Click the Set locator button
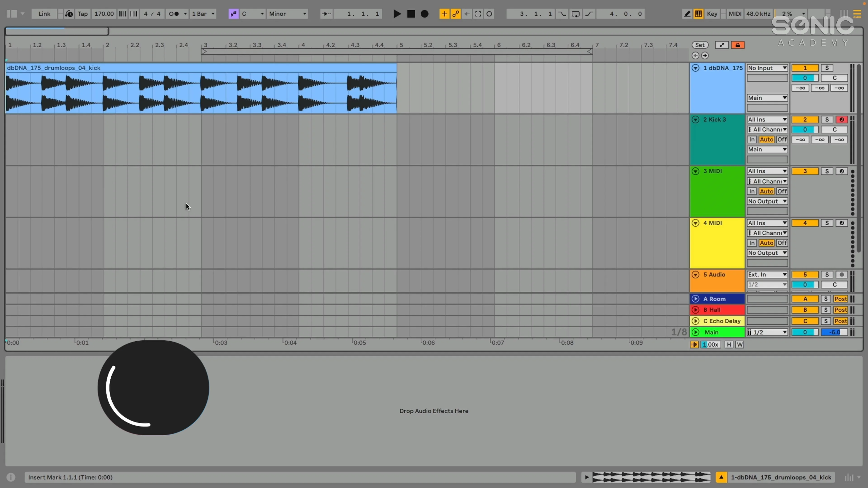This screenshot has width=868, height=488. (700, 45)
